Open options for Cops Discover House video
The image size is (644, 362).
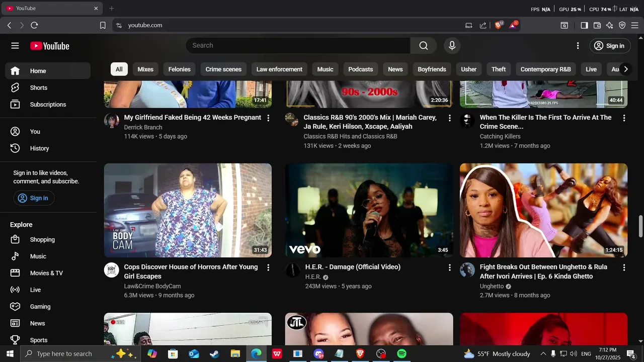[x=268, y=267]
